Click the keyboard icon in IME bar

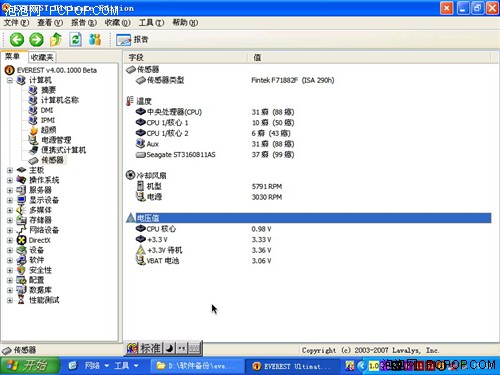pyautogui.click(x=194, y=348)
